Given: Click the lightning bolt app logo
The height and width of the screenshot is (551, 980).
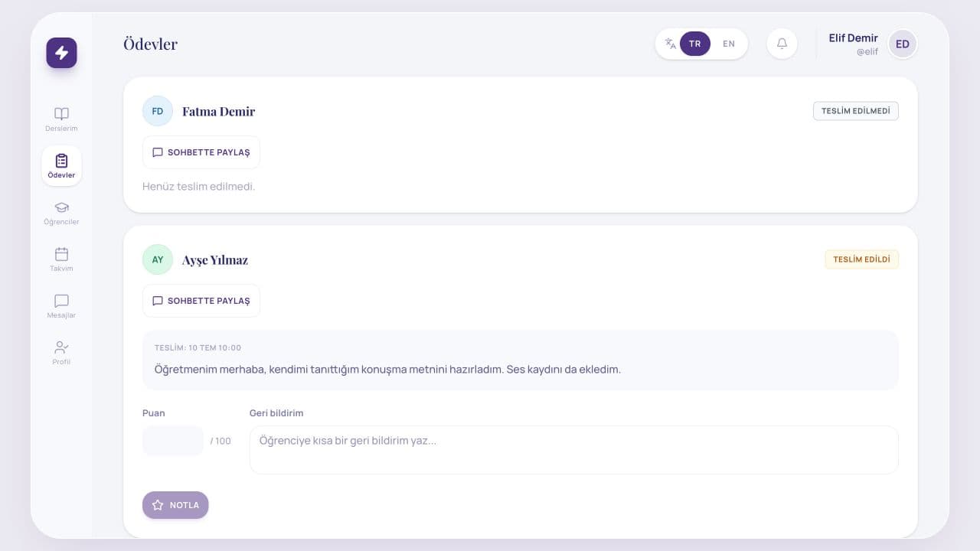Looking at the screenshot, I should pyautogui.click(x=61, y=53).
